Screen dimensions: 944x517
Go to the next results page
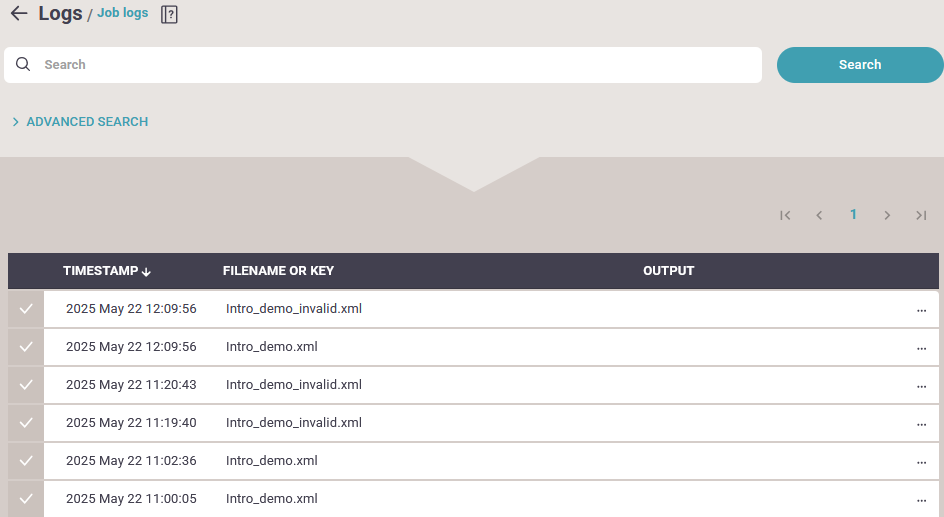(887, 215)
